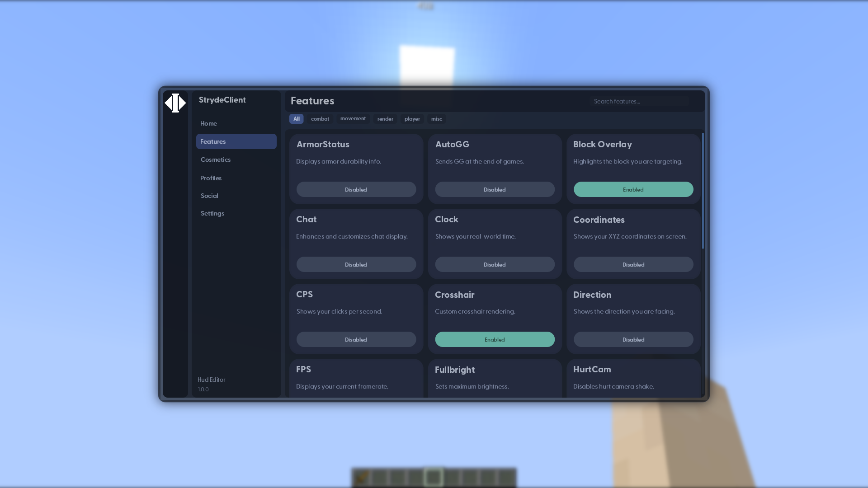
Task: Click 'Shows your real-world time.' description
Action: [x=475, y=236]
